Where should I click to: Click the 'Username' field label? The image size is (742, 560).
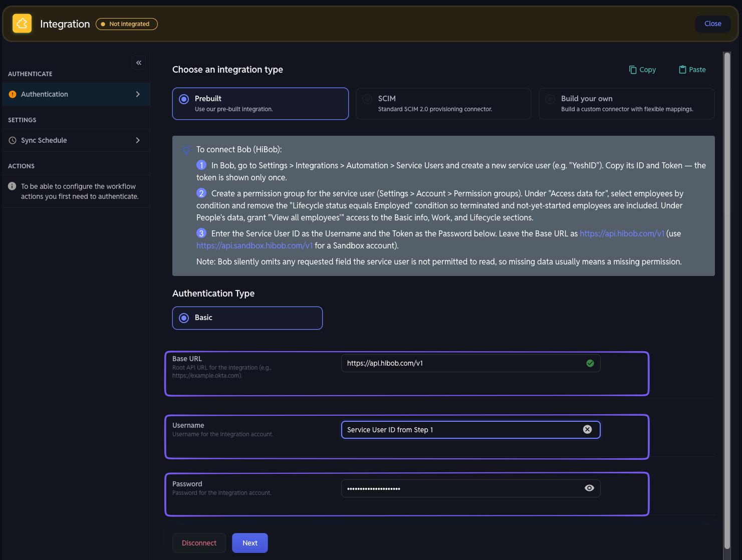[188, 425]
